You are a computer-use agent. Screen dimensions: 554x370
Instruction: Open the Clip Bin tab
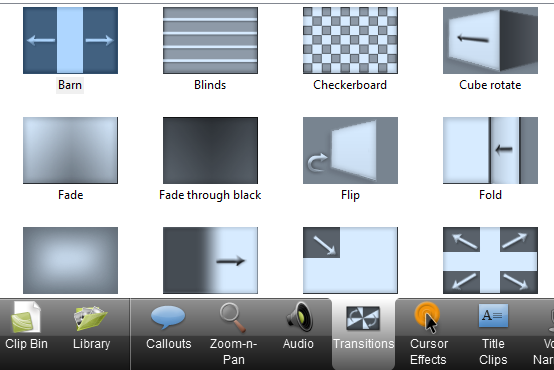pyautogui.click(x=26, y=327)
